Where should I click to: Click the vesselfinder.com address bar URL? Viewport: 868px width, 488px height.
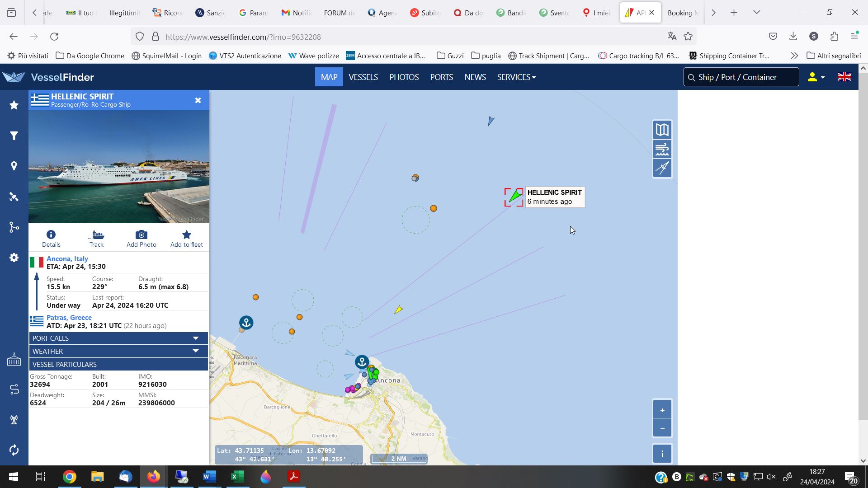(x=243, y=37)
